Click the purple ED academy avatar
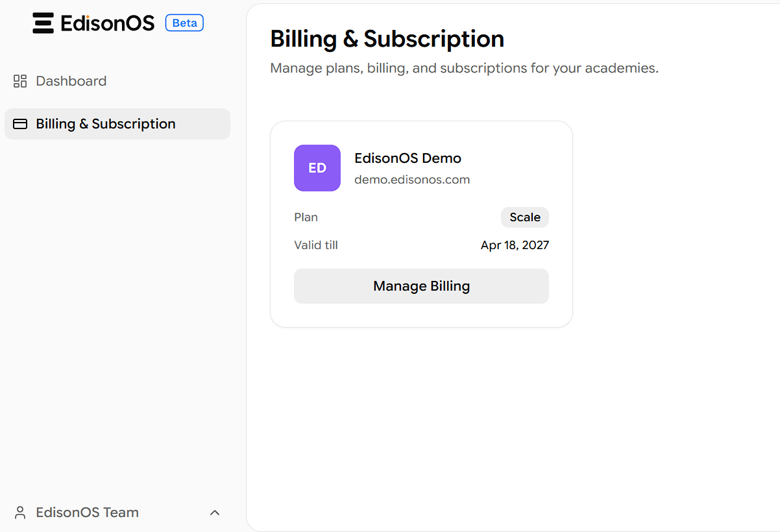Viewport: 780px width, 532px height. 317,168
